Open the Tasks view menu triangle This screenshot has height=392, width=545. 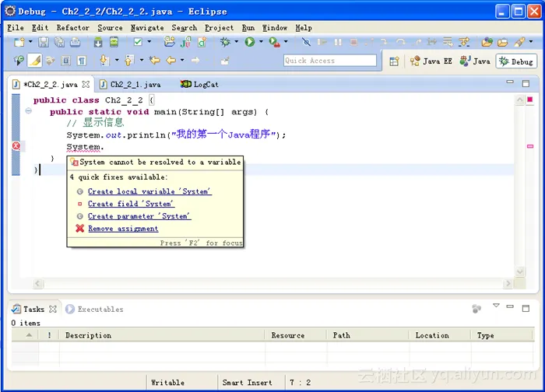click(496, 306)
